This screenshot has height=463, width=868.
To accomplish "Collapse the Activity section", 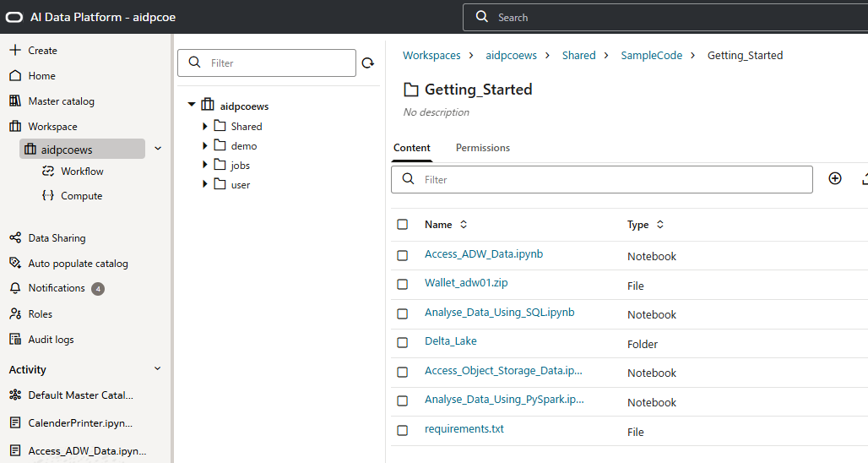I will point(158,369).
